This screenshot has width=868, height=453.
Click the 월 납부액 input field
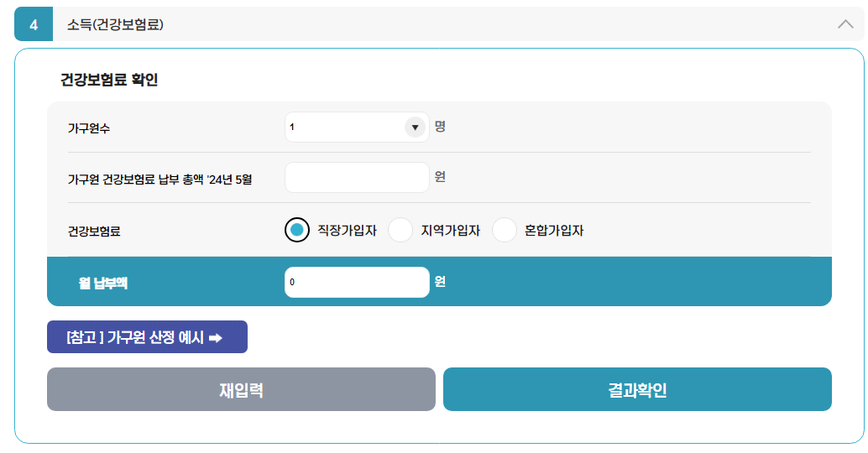click(357, 282)
